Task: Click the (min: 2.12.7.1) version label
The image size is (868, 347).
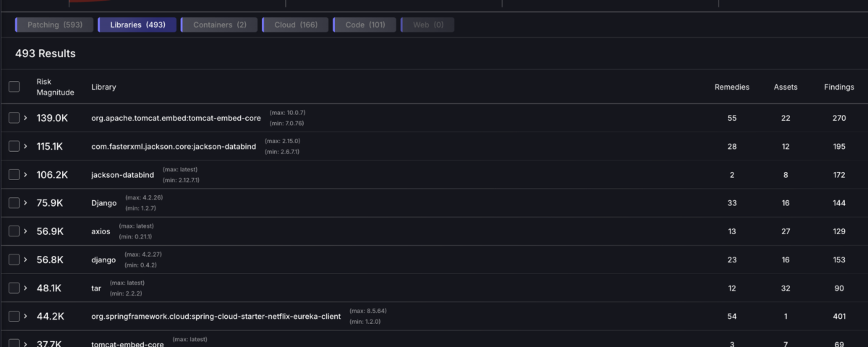Action: pos(181,179)
